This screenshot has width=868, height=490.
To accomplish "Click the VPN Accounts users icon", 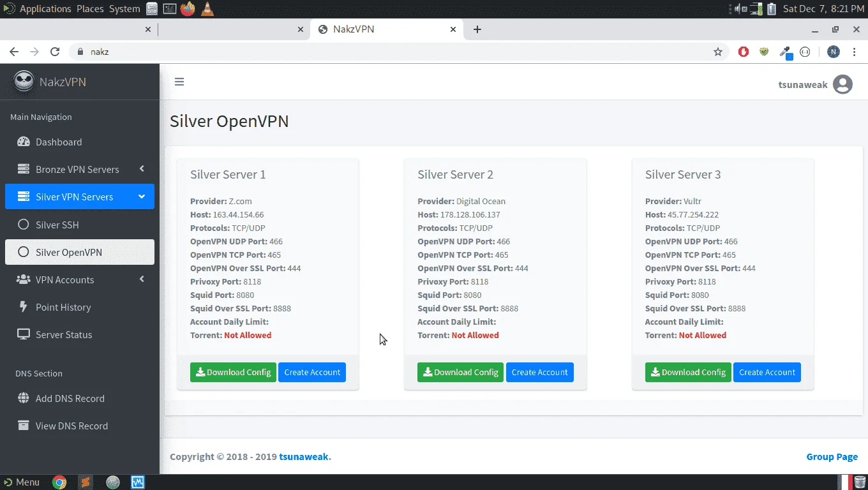I will [24, 279].
